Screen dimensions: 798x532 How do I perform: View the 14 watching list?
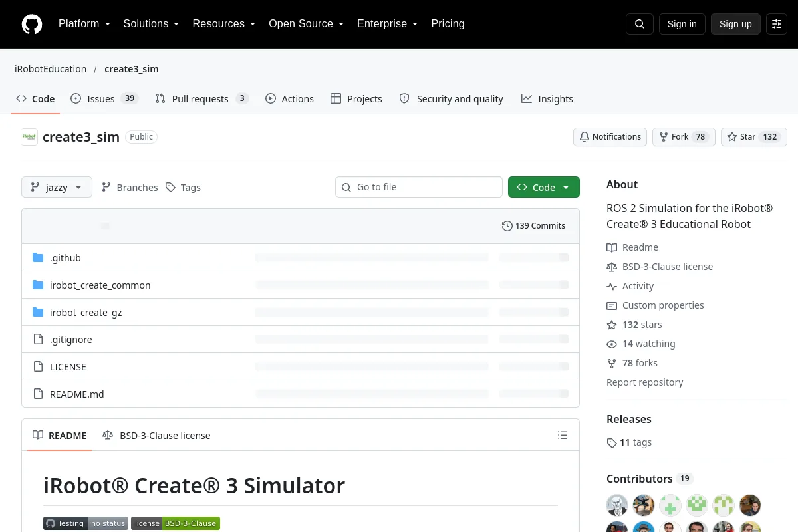(x=641, y=344)
